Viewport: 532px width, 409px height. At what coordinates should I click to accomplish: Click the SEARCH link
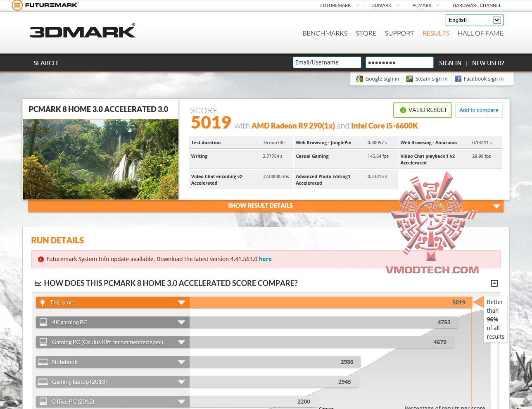tap(45, 63)
